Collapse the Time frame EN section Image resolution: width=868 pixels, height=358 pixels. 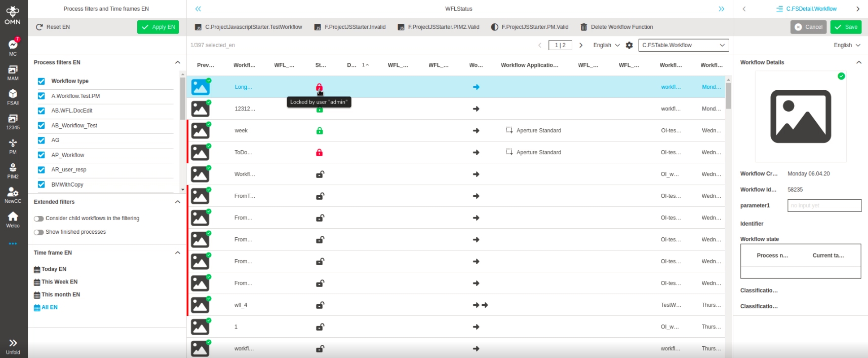177,253
